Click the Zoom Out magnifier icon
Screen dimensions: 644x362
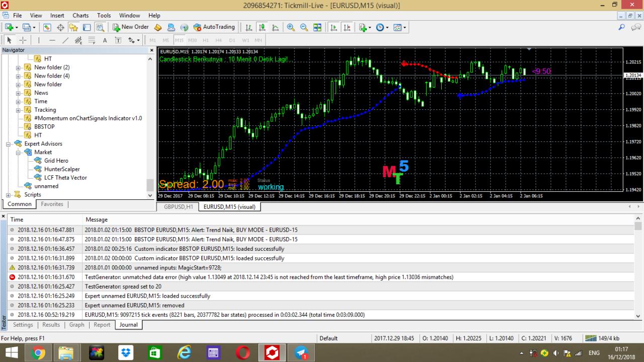[304, 27]
